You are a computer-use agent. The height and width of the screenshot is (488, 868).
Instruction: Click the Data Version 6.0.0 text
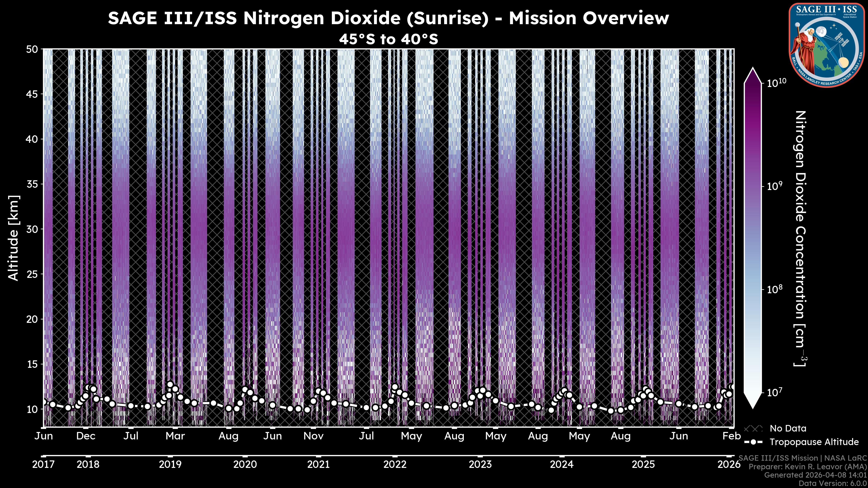(833, 484)
